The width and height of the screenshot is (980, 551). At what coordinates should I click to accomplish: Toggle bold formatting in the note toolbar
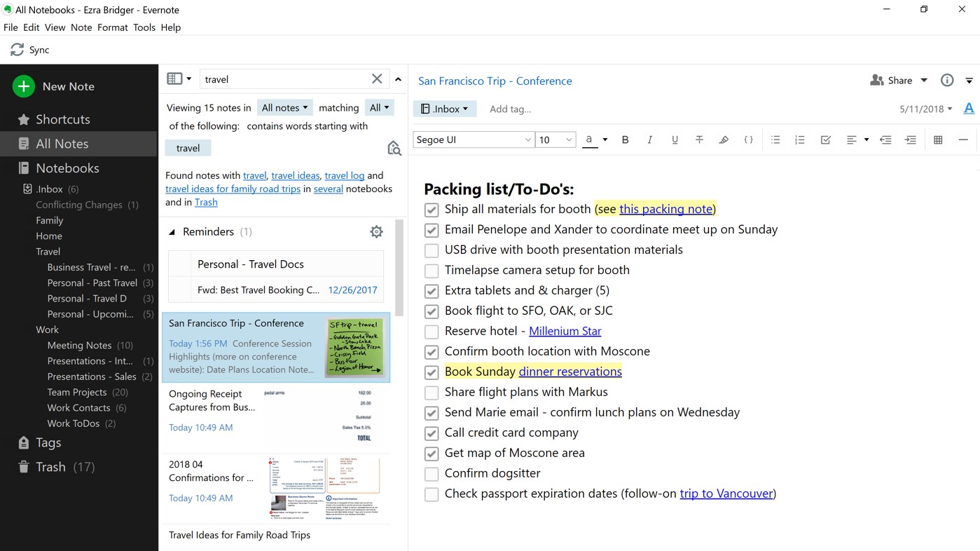[x=625, y=140]
